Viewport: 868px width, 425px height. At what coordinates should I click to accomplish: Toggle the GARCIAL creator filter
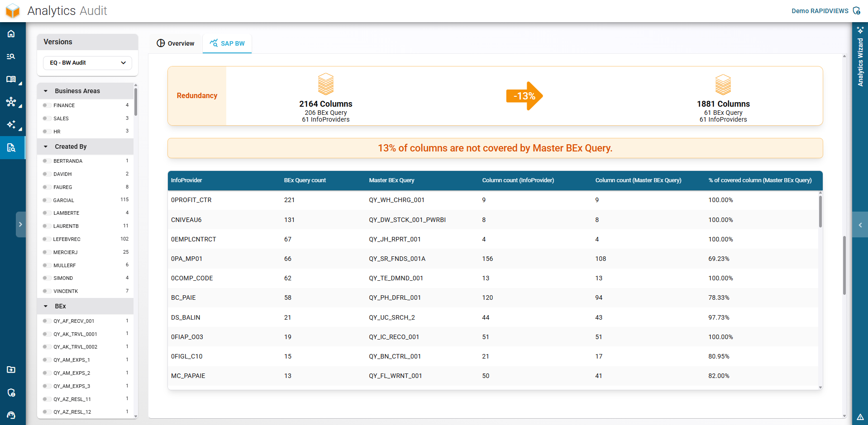45,200
